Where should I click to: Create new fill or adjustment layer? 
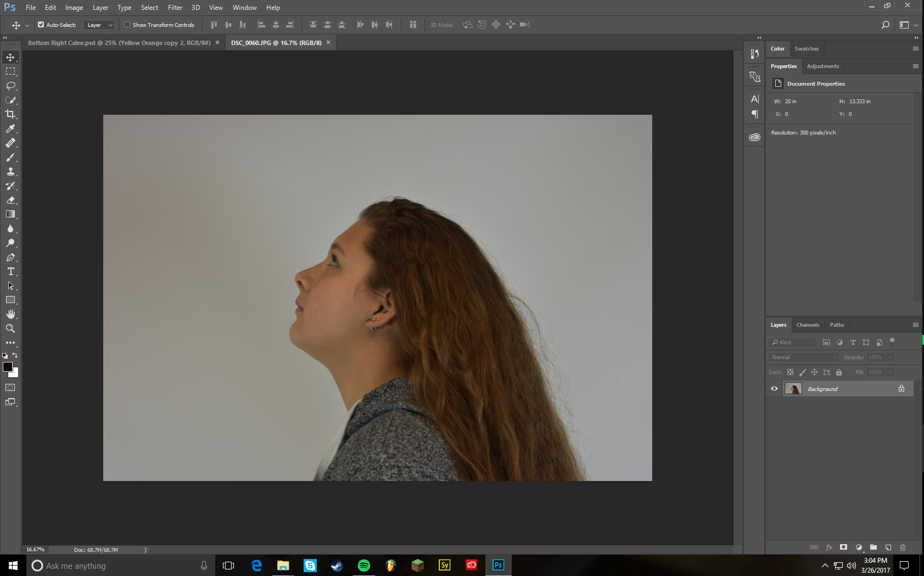(859, 547)
